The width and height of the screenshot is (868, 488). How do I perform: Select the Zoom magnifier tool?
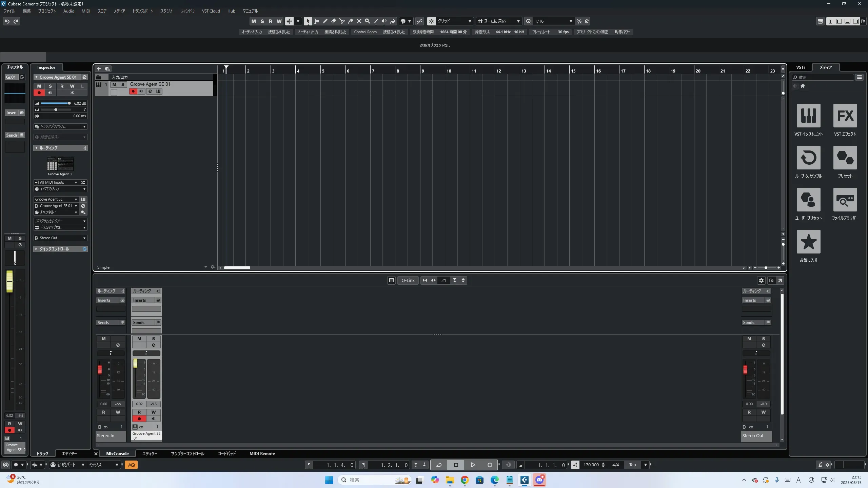367,21
